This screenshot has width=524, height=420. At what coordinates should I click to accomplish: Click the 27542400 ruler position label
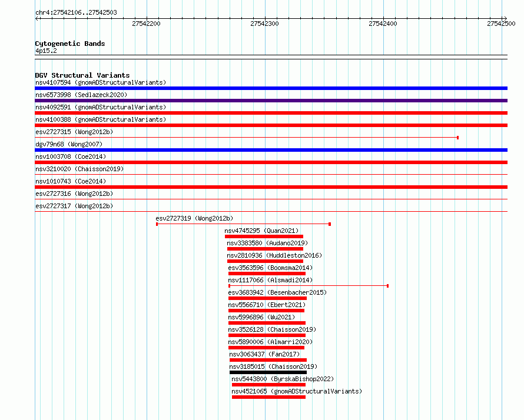(x=383, y=24)
